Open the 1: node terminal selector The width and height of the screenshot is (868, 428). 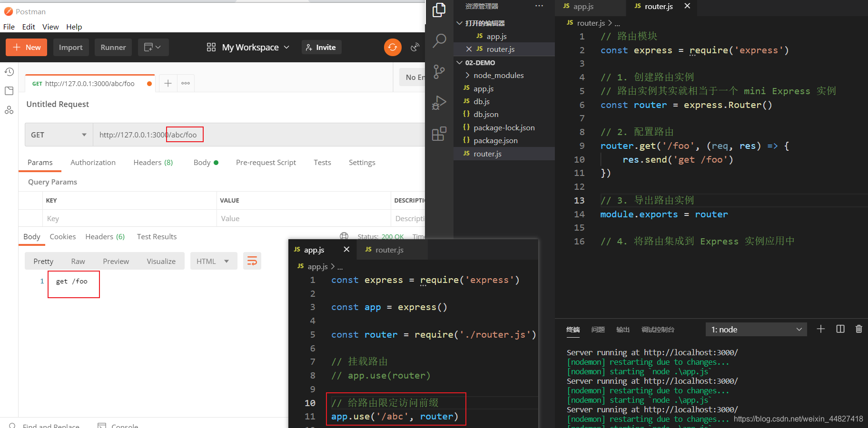coord(756,330)
